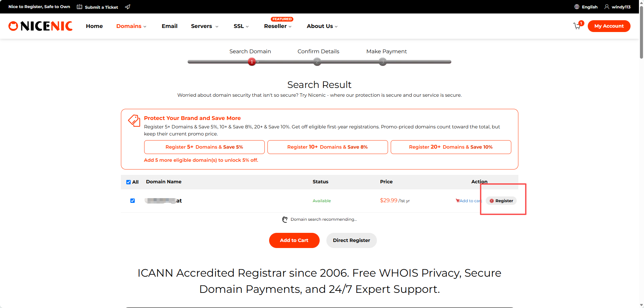Click the price tag promo icon
Image resolution: width=644 pixels, height=308 pixels.
click(x=134, y=120)
